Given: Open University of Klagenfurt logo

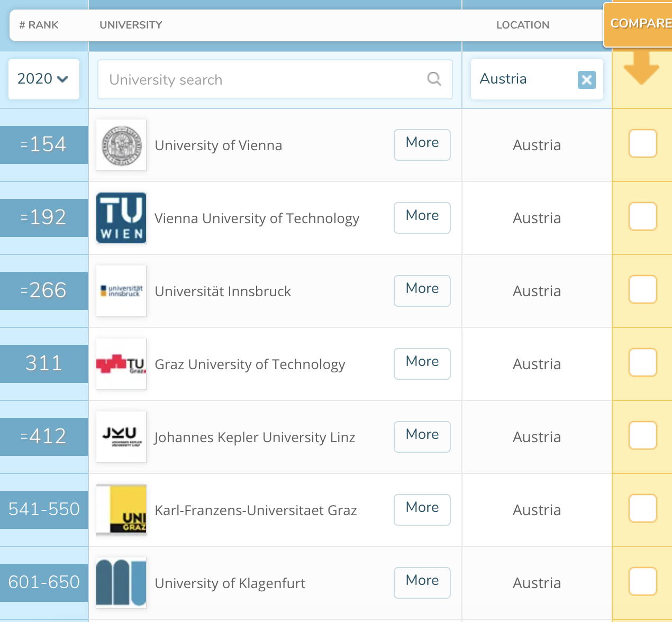Looking at the screenshot, I should point(121,583).
